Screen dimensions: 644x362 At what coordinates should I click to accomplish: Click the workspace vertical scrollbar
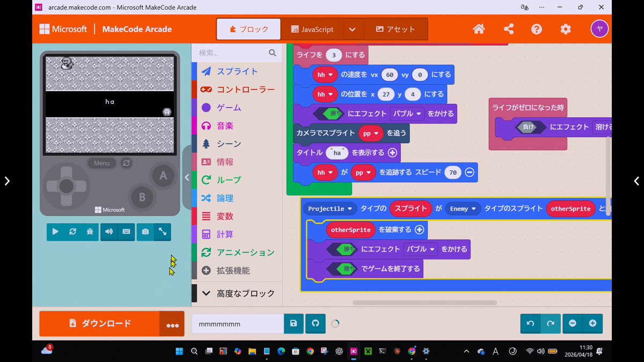coord(608,176)
